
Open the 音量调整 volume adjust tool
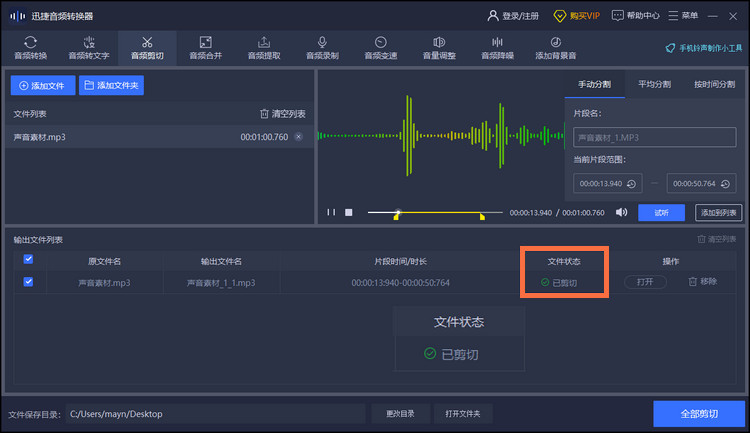439,48
